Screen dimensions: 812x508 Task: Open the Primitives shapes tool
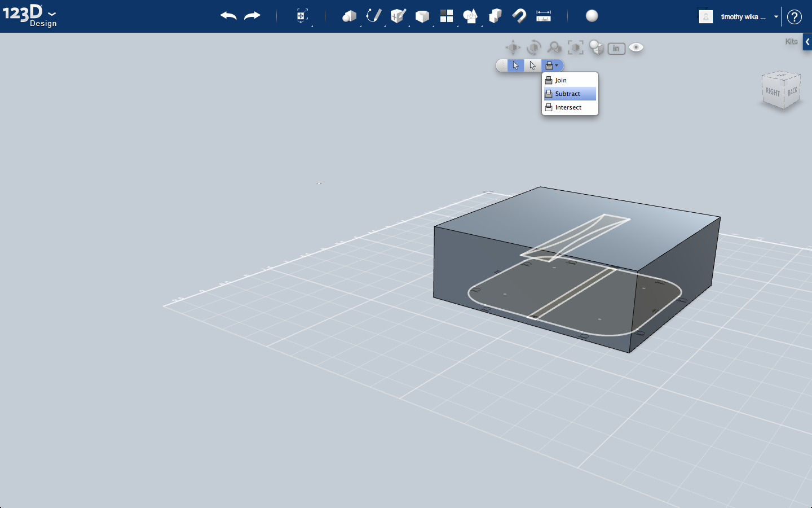tap(349, 16)
